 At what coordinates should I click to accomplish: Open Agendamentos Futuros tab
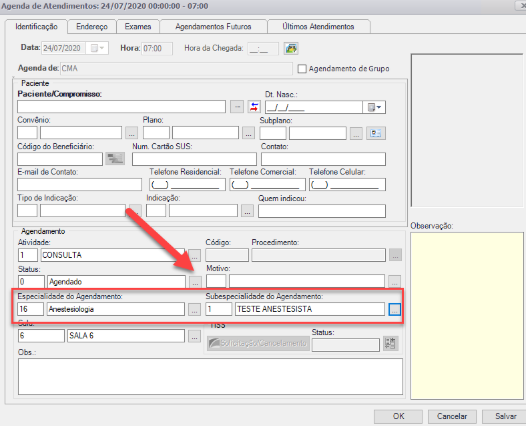click(x=213, y=27)
